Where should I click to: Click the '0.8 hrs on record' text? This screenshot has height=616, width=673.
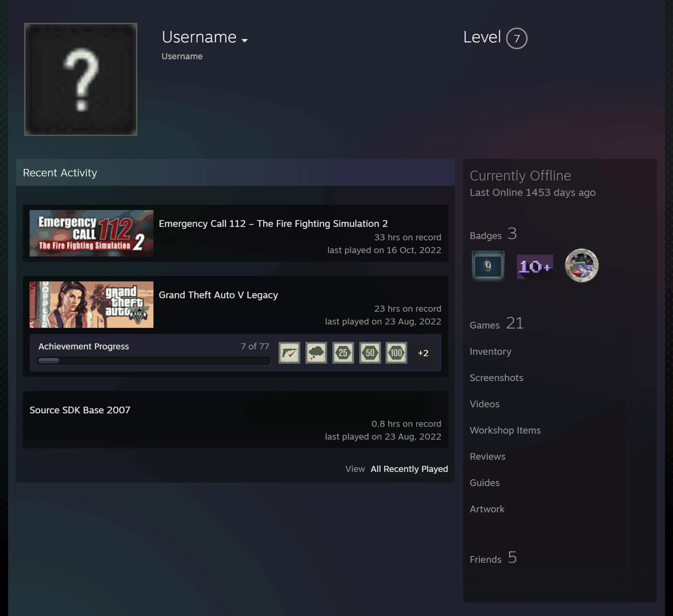coord(406,424)
